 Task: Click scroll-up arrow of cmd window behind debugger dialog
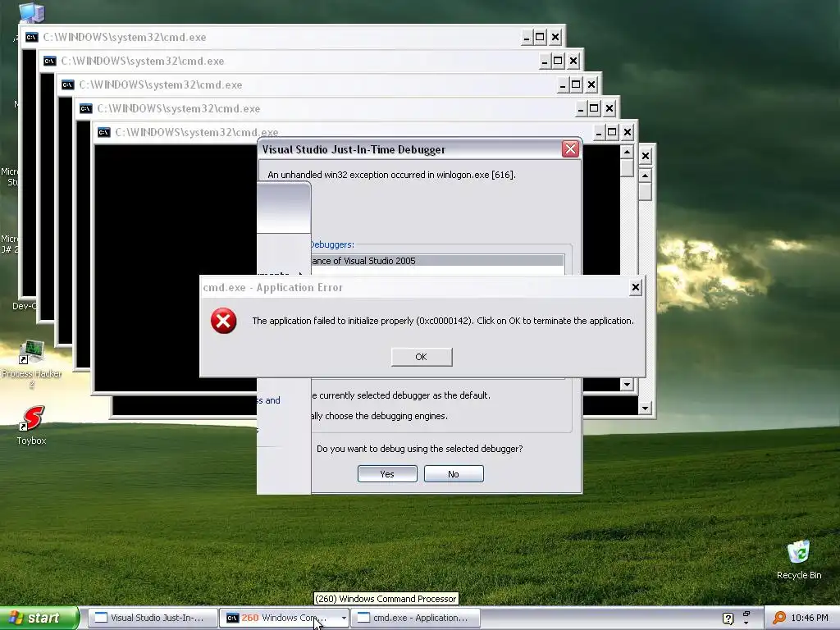627,152
